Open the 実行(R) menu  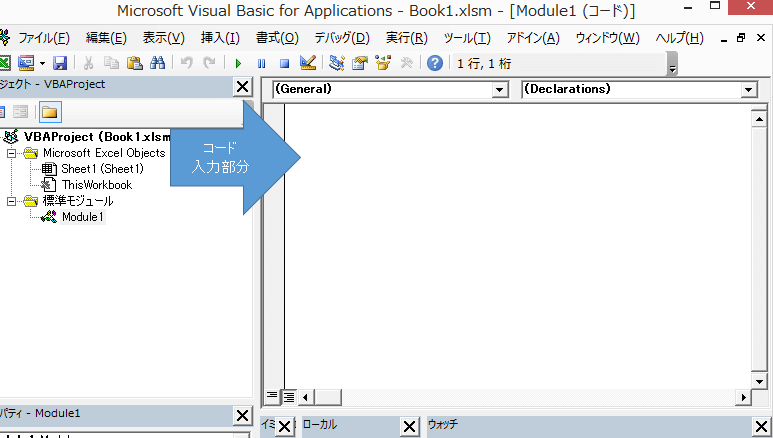click(407, 38)
